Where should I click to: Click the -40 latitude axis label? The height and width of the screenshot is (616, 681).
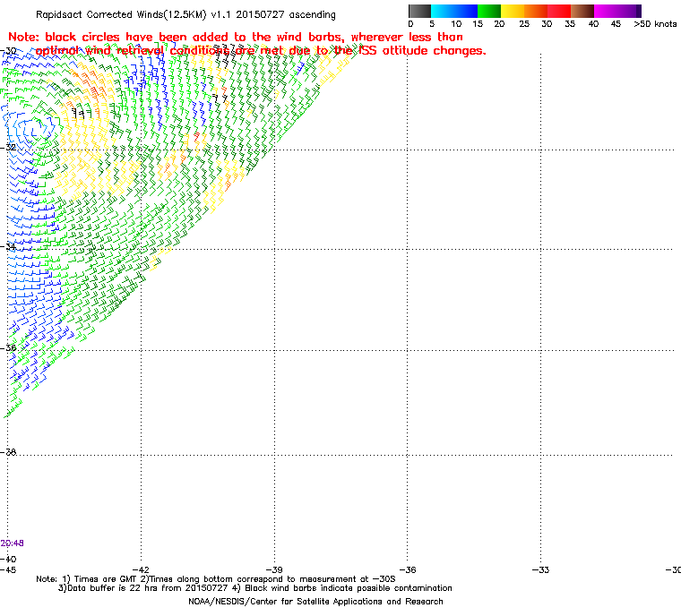pyautogui.click(x=8, y=559)
